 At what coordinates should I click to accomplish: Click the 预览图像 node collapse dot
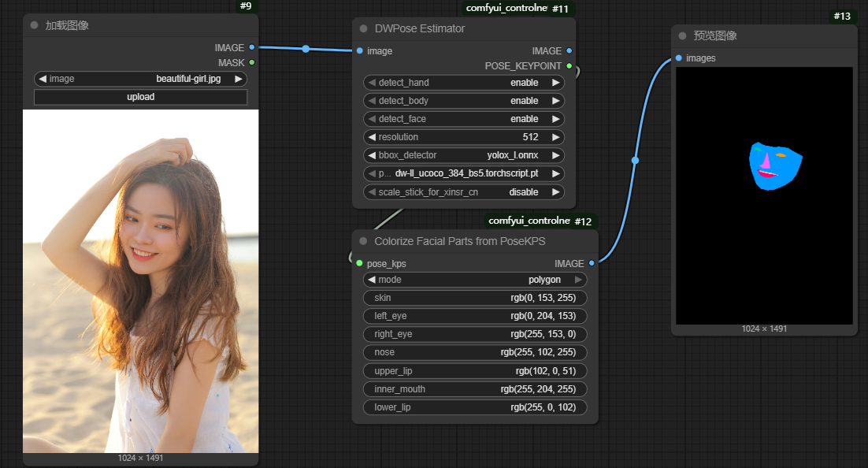(682, 36)
